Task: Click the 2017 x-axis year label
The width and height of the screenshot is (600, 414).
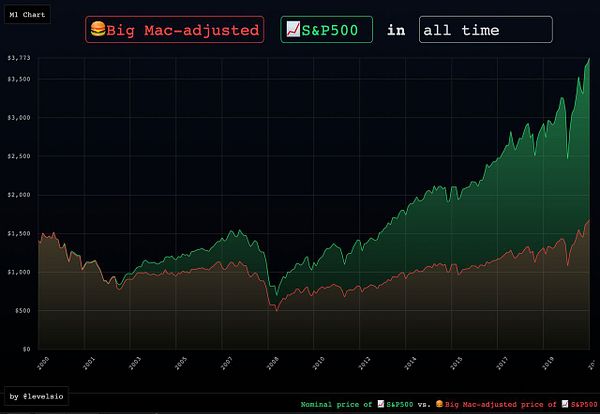Action: tap(502, 363)
